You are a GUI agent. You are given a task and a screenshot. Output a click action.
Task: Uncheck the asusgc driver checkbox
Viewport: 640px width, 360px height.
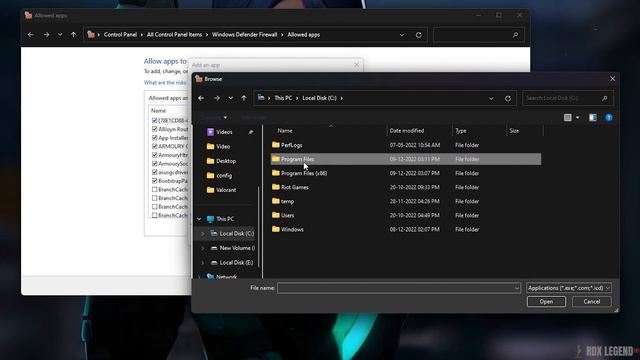point(154,172)
